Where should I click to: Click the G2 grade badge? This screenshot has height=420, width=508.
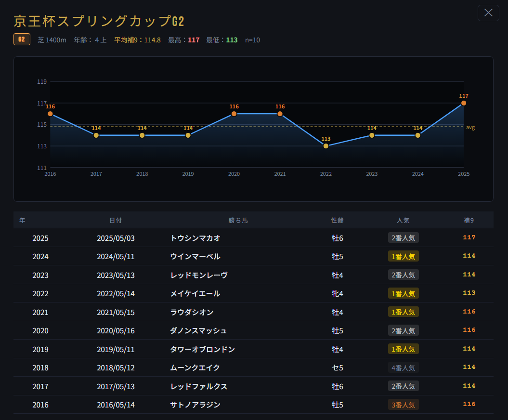coord(22,39)
